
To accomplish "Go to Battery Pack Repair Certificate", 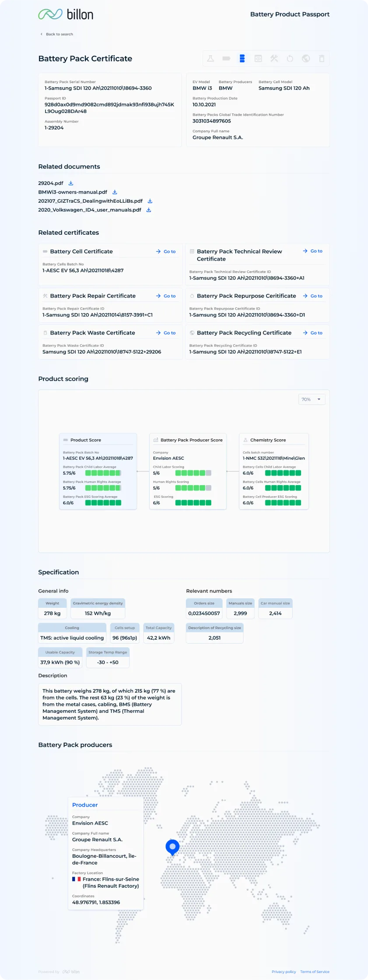I will click(166, 296).
